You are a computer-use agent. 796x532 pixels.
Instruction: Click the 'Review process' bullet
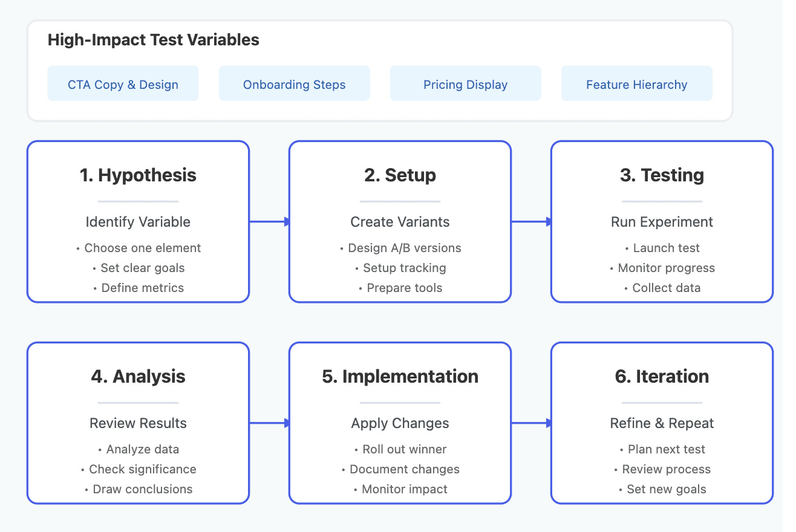pos(662,469)
